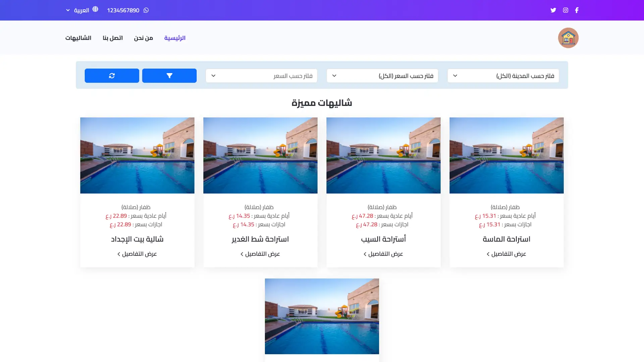Open the من نحن menu item
The image size is (644, 362).
(x=143, y=38)
